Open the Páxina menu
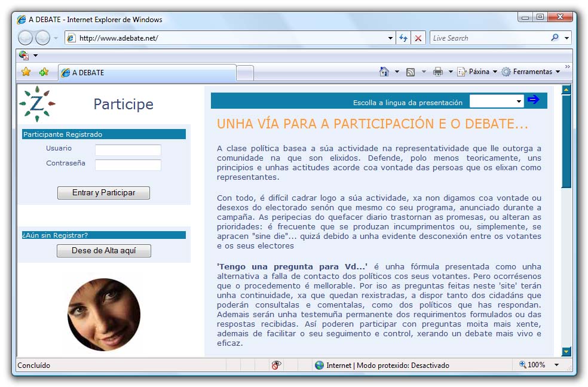This screenshot has height=387, width=588. coord(477,72)
